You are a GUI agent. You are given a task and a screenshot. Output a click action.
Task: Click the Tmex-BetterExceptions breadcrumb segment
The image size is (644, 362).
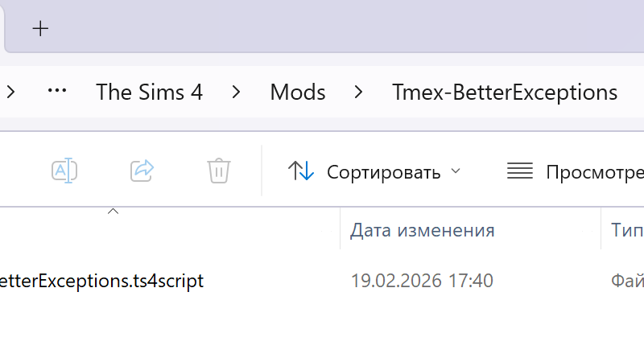point(505,92)
